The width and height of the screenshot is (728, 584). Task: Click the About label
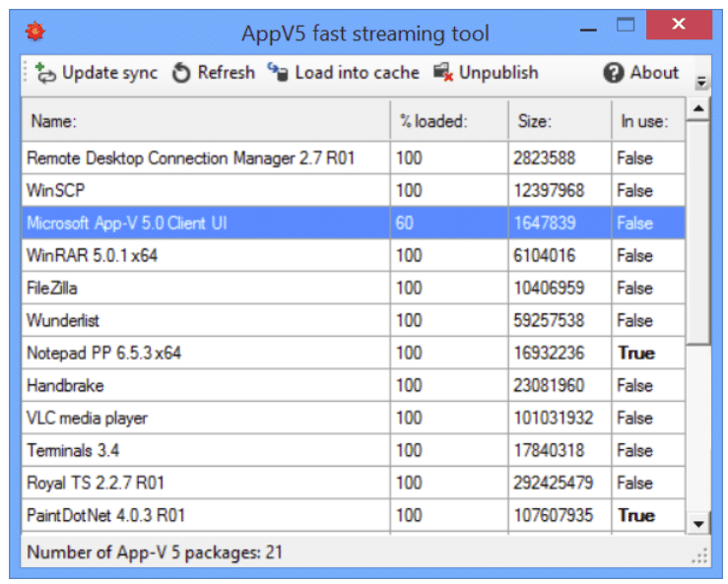pyautogui.click(x=654, y=73)
